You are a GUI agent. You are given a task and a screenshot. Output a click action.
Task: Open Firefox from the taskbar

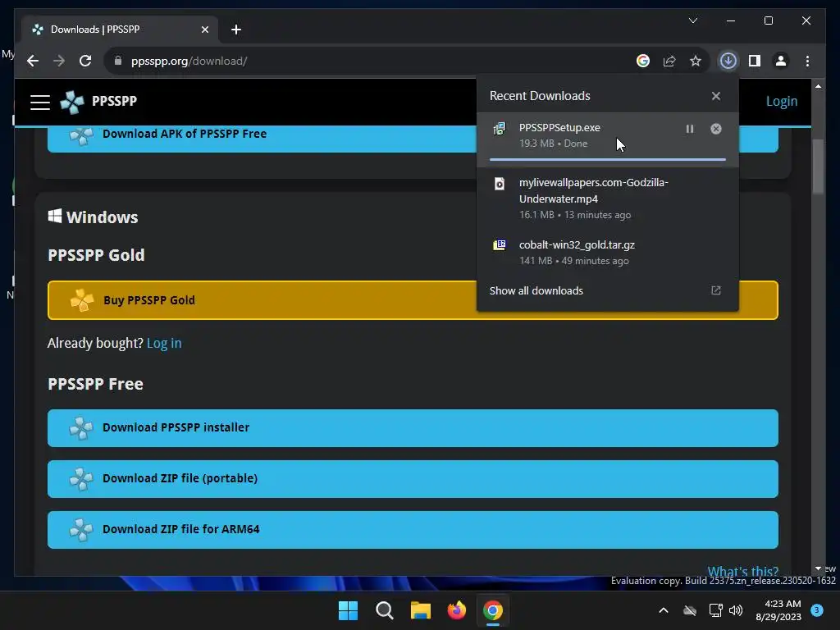(456, 610)
